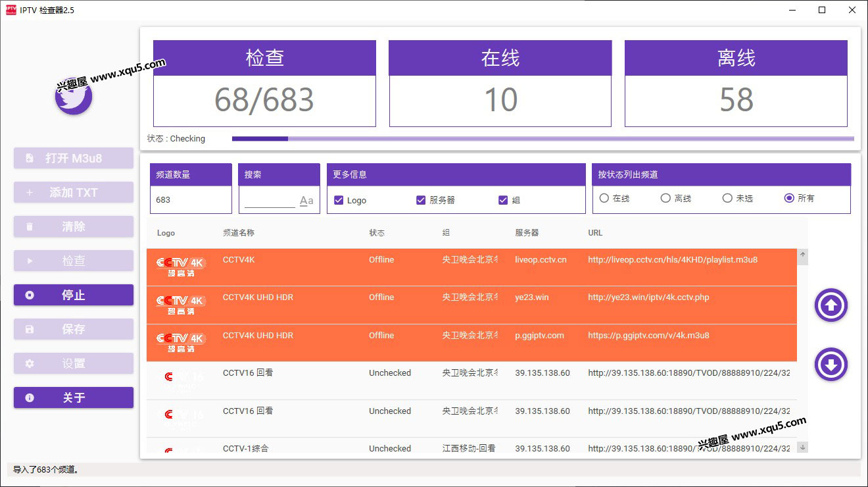Click URL http://ye23.win/iptv/4k.cctv.php
This screenshot has width=868, height=487.
pos(648,297)
